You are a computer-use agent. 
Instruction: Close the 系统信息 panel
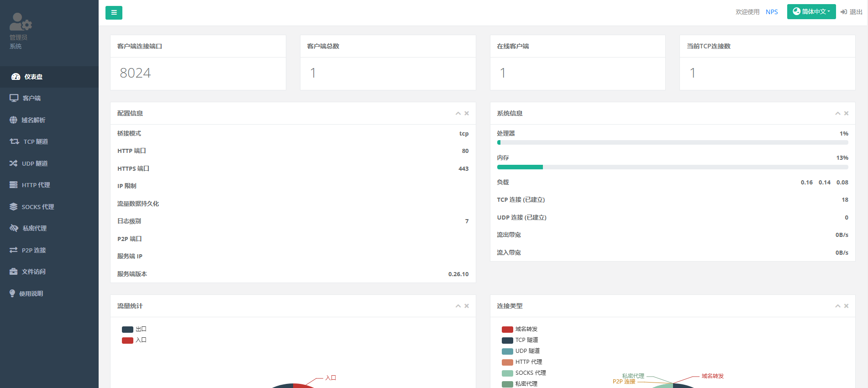pyautogui.click(x=847, y=113)
